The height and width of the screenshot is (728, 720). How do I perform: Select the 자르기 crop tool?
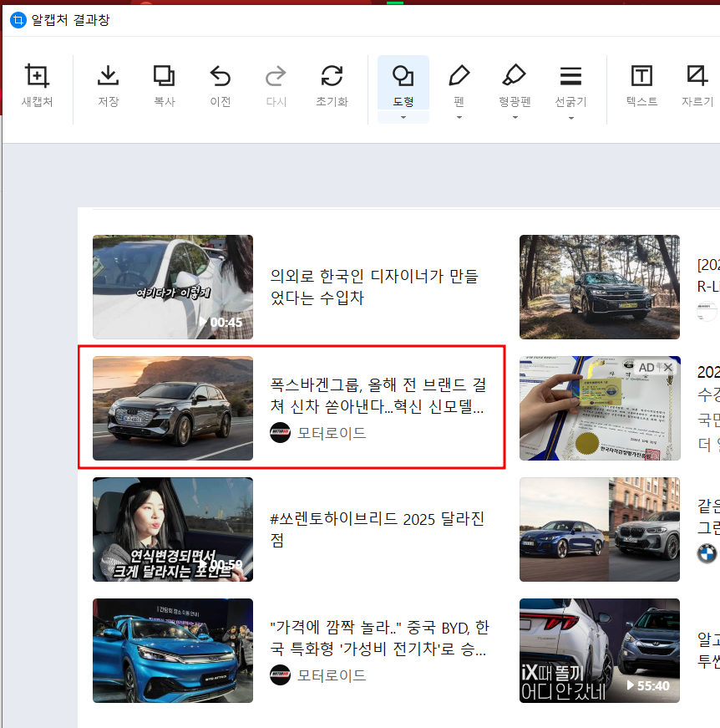click(x=697, y=86)
